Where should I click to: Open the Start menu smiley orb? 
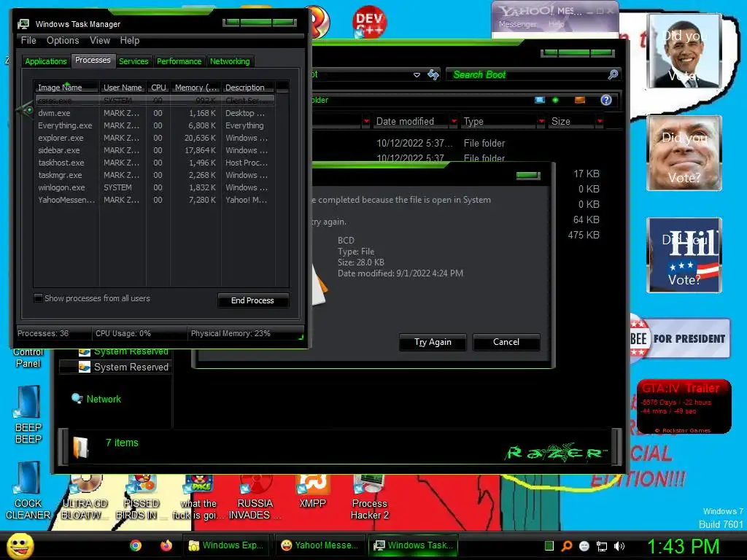click(x=20, y=545)
